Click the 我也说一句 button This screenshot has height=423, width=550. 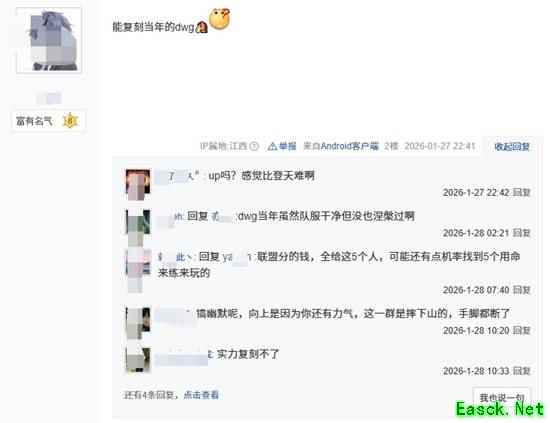(502, 398)
